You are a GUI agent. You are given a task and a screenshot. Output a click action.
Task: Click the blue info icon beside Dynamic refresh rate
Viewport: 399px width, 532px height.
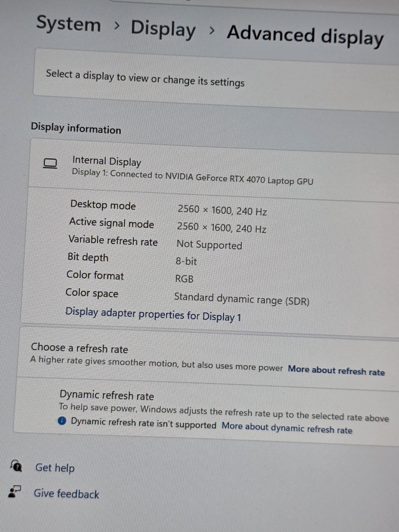[62, 421]
